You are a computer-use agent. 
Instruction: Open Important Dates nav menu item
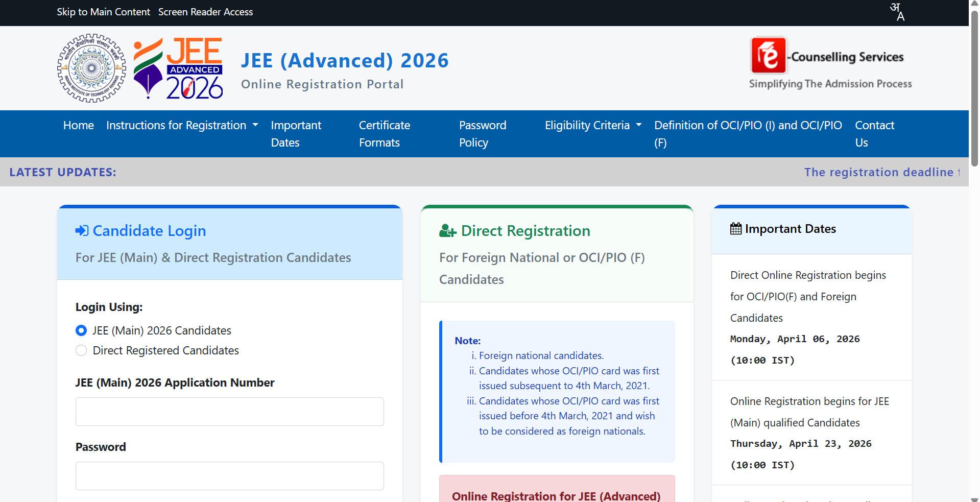tap(296, 134)
